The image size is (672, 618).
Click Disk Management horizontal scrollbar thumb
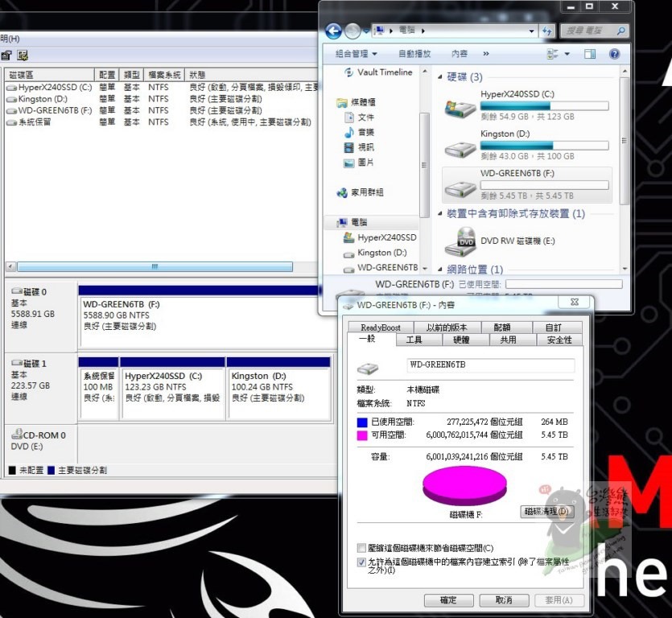[x=155, y=266]
